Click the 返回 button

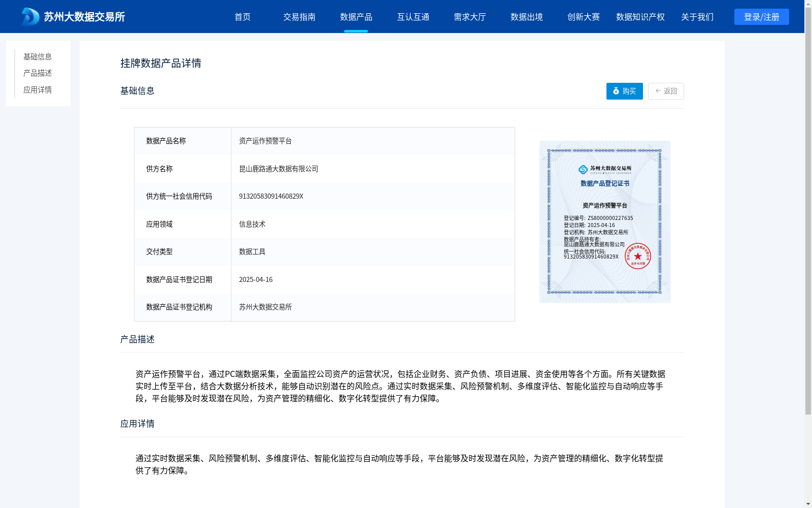666,91
